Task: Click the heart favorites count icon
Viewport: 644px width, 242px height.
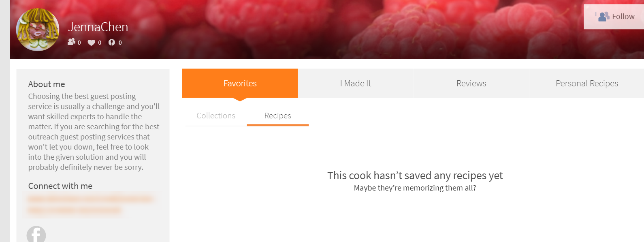Action: 92,43
